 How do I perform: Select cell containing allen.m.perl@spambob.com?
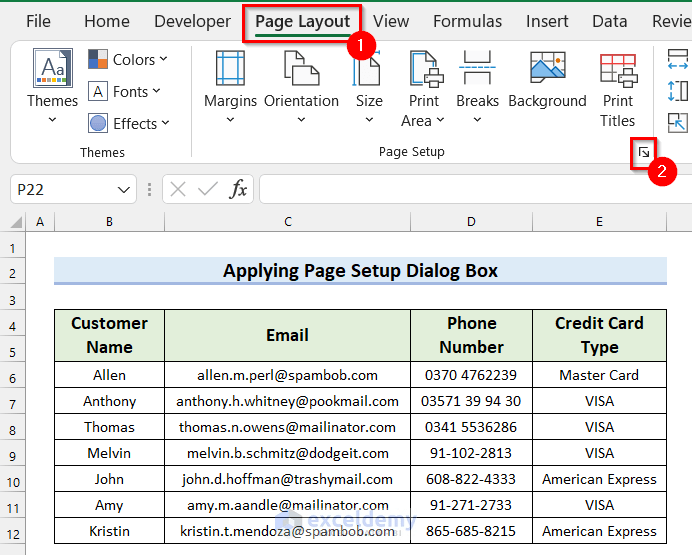click(288, 375)
